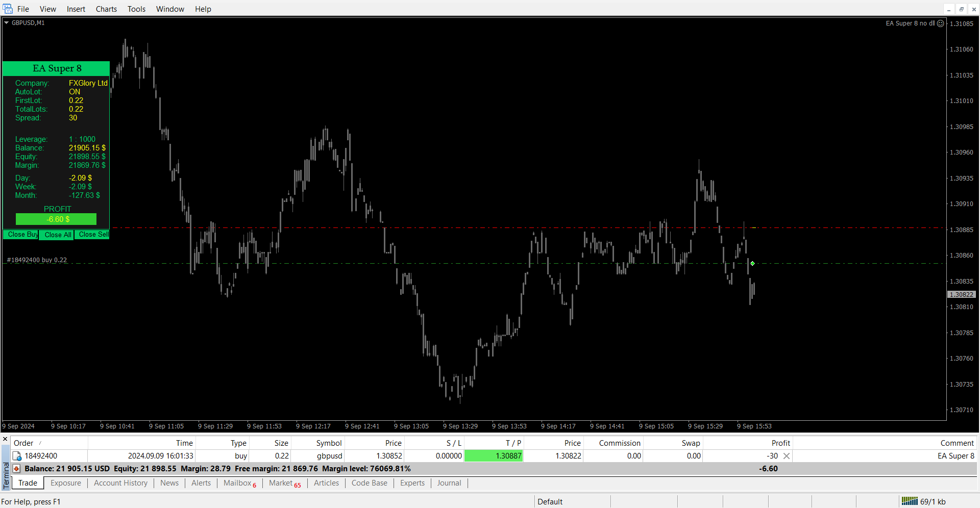This screenshot has height=508, width=980.
Task: Click the Default profile in status bar
Action: (550, 502)
